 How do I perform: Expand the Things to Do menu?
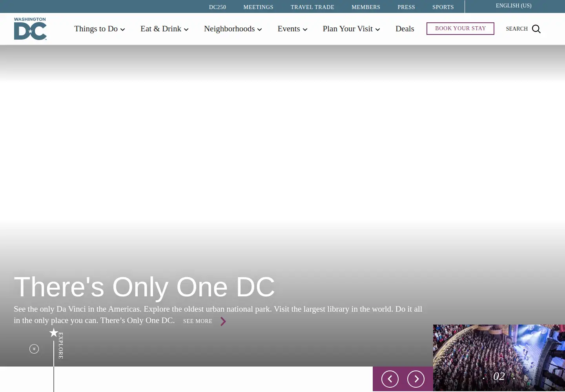100,29
